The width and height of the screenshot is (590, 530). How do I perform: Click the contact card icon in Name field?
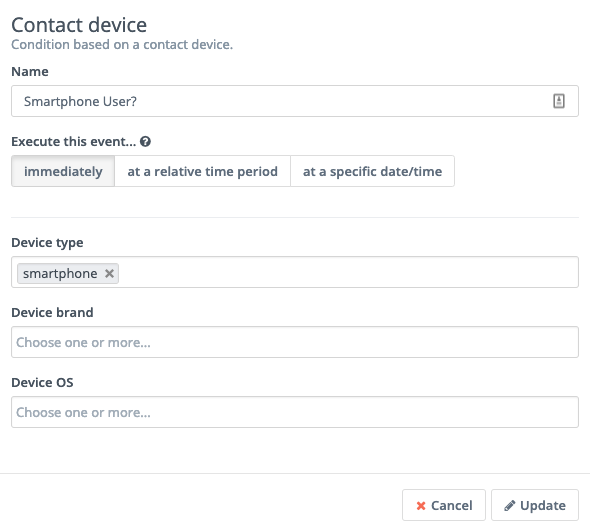pos(559,101)
